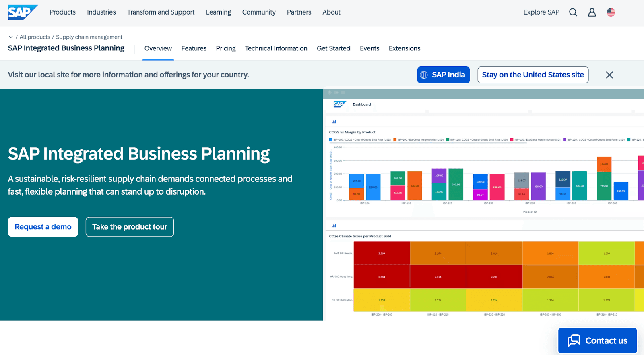Image resolution: width=644 pixels, height=355 pixels.
Task: Open the Community menu
Action: point(259,12)
